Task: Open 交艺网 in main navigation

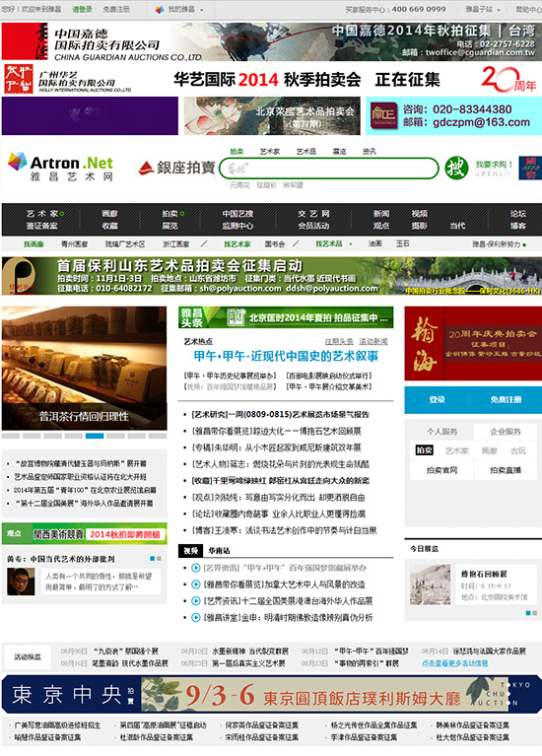Action: coord(313,214)
